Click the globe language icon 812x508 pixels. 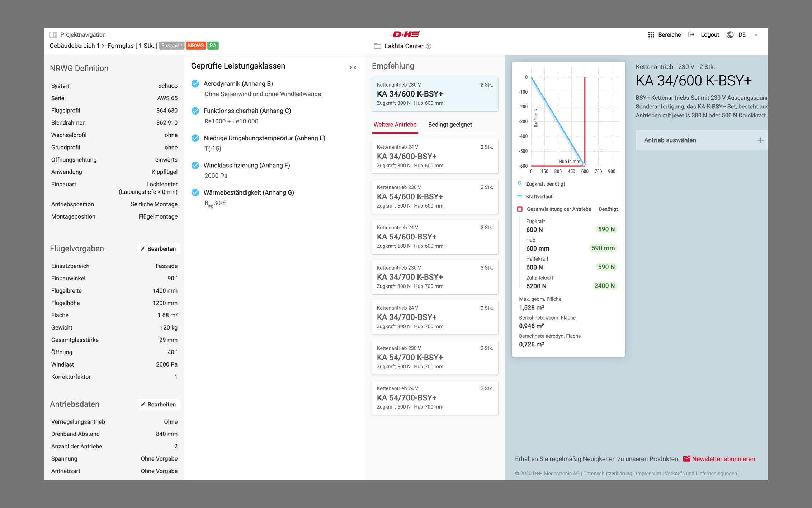[x=730, y=35]
